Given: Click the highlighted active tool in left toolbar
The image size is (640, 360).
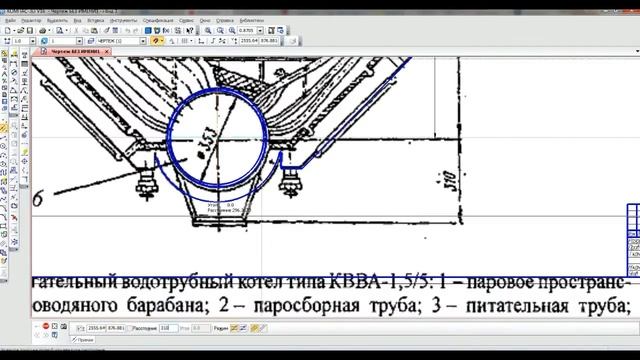Looking at the screenshot, I should pyautogui.click(x=3, y=128).
